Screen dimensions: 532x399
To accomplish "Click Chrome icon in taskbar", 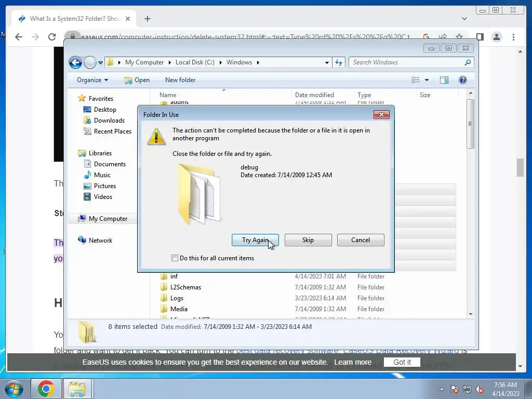I will pos(46,389).
